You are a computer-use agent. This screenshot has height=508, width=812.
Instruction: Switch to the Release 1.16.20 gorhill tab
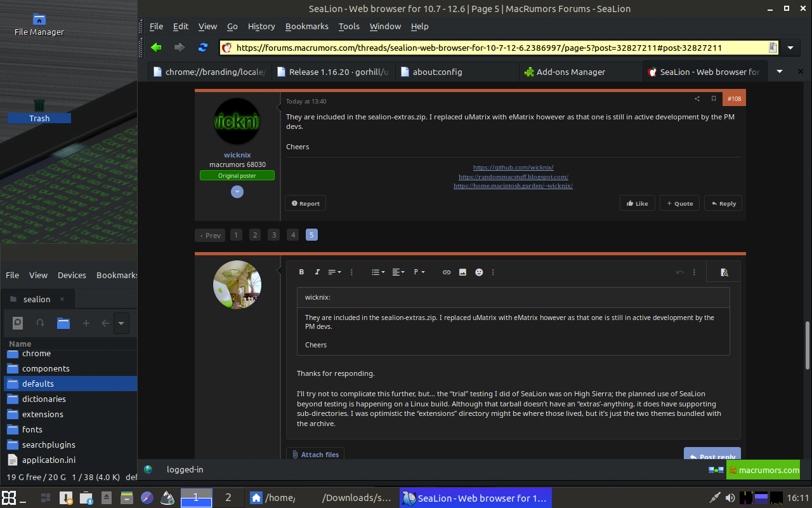coord(334,72)
